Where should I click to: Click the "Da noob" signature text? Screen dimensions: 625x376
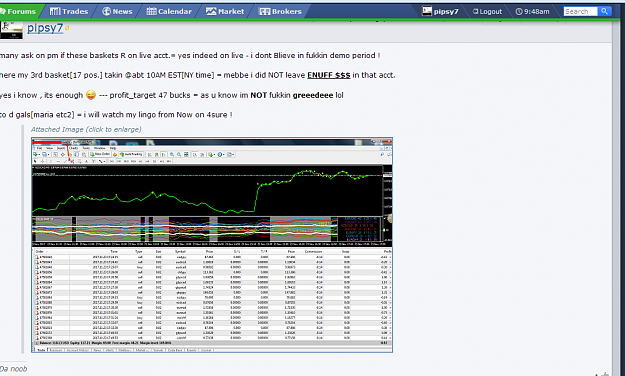click(x=14, y=369)
